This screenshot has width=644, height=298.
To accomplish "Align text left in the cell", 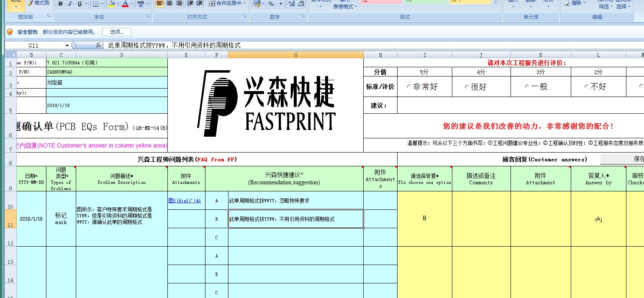I will coord(159,3).
